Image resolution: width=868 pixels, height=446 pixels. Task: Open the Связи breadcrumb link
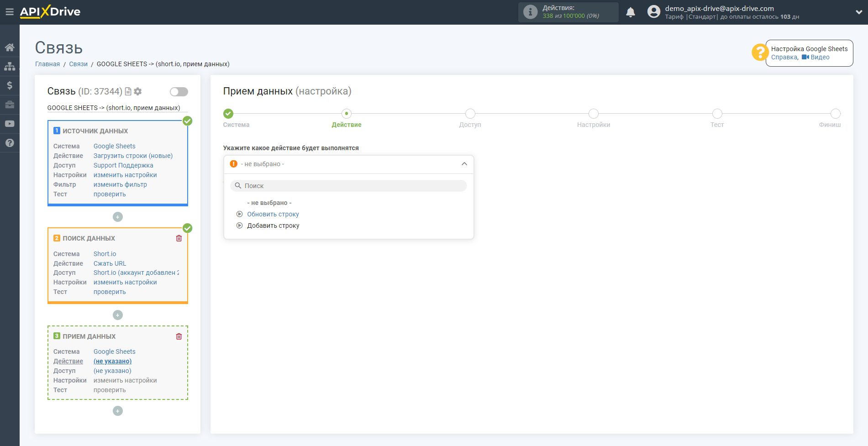(78, 64)
